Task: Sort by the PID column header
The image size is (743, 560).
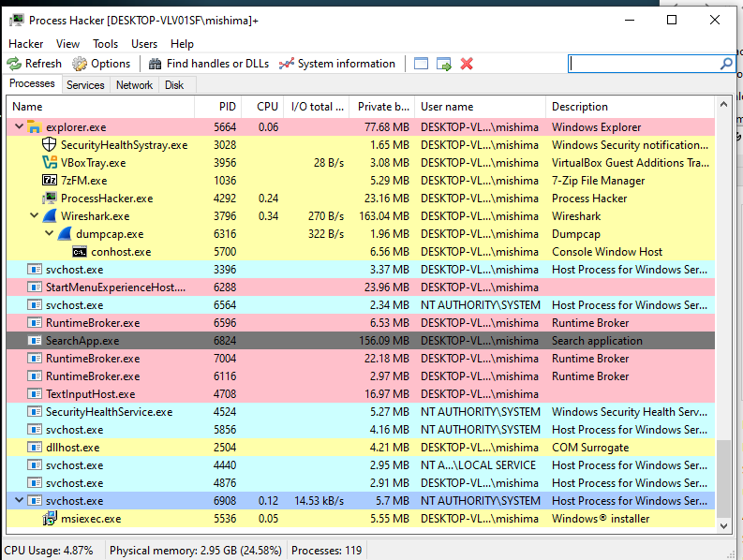Action: click(218, 107)
